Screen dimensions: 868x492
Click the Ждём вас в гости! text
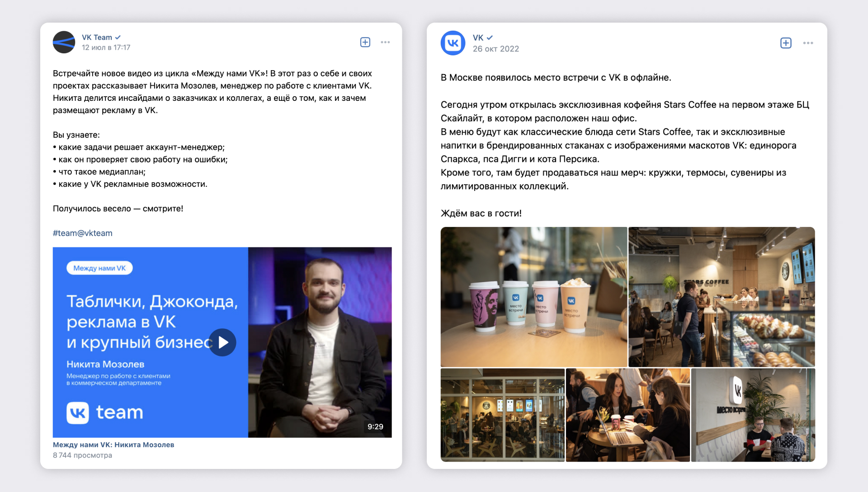[481, 213]
